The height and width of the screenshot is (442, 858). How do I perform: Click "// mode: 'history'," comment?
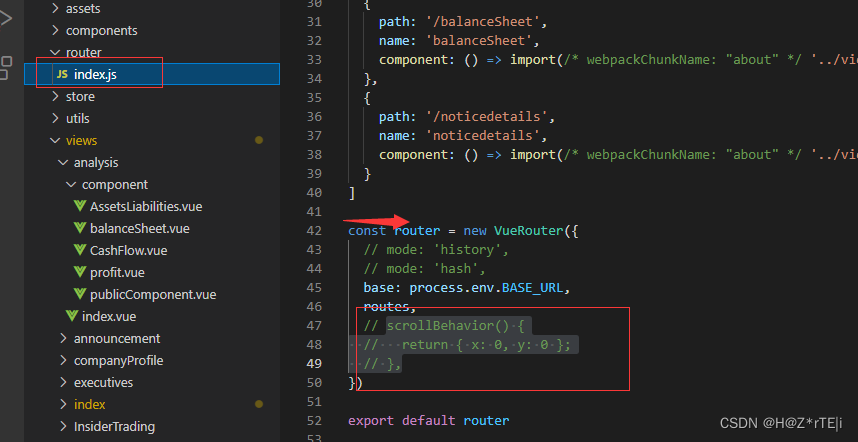pyautogui.click(x=436, y=249)
